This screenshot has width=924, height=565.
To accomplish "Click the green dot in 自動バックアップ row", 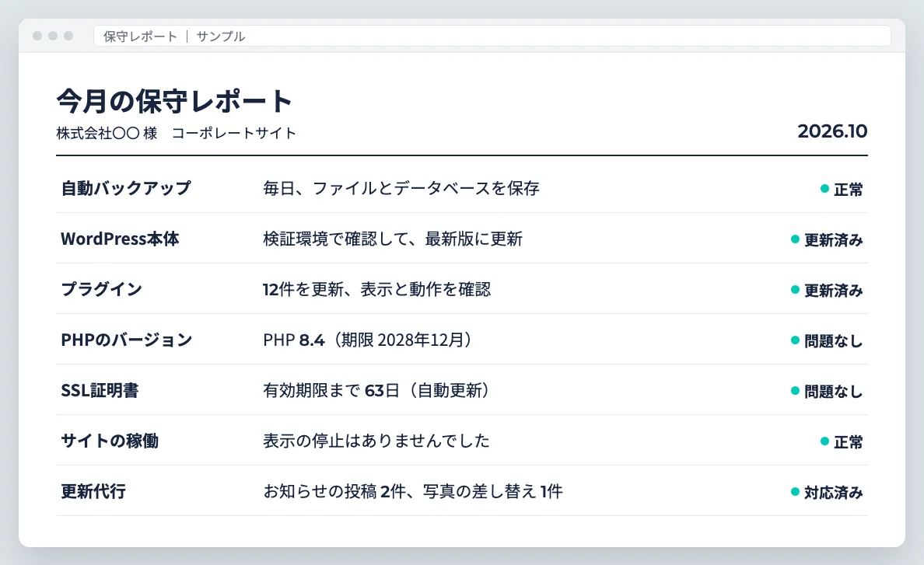I will pyautogui.click(x=825, y=188).
